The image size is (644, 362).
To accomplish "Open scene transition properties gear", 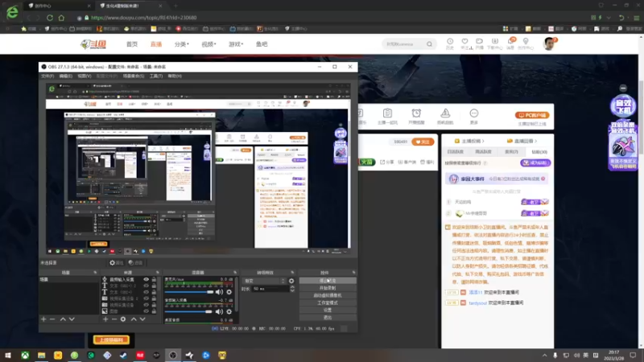I will click(291, 281).
